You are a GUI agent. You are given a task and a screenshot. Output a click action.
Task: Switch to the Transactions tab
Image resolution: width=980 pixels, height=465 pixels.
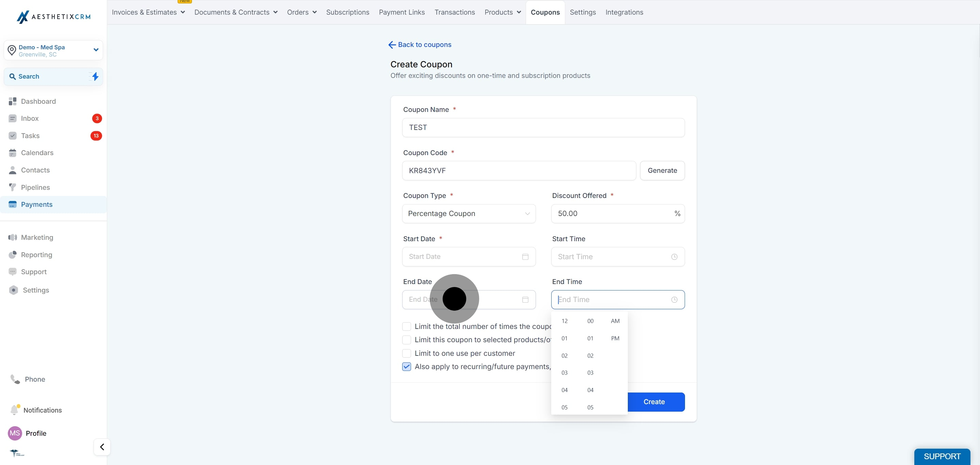click(455, 12)
